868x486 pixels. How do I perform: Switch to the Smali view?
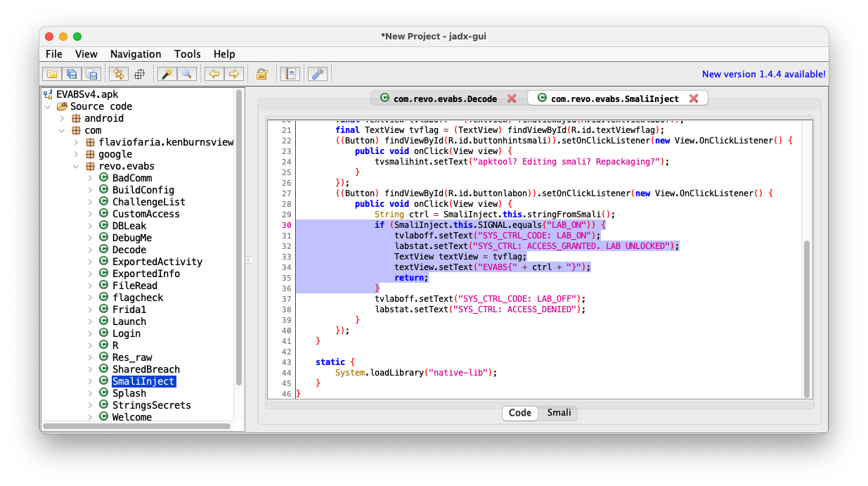point(559,413)
